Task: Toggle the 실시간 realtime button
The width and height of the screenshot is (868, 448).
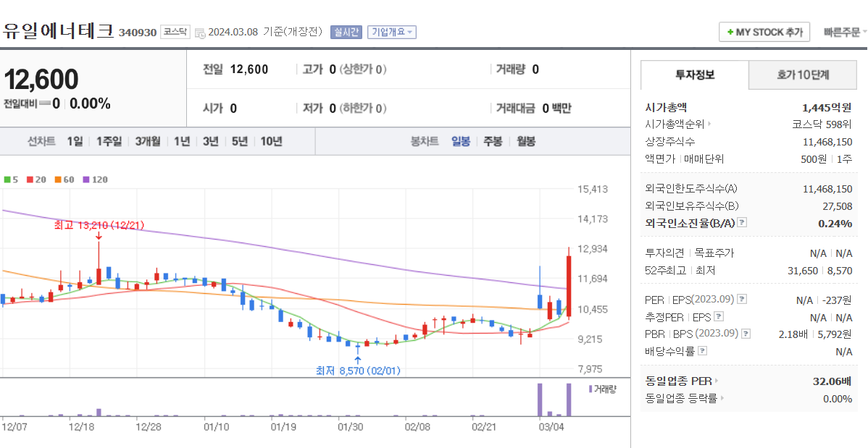Action: [346, 32]
